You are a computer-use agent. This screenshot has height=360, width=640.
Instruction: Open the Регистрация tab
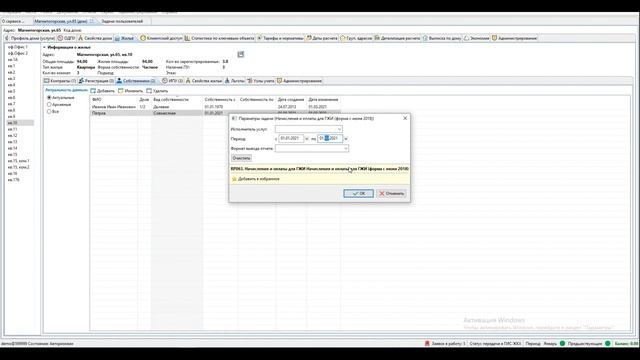96,81
